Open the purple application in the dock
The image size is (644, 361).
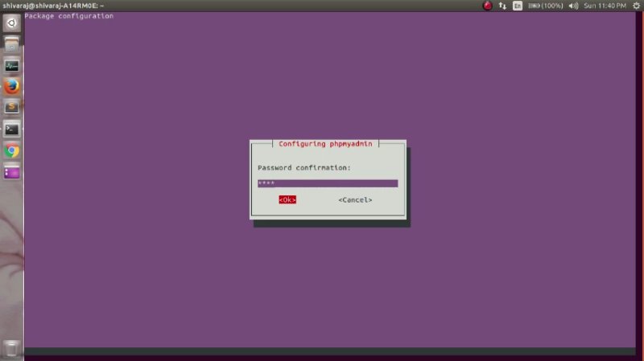click(11, 172)
